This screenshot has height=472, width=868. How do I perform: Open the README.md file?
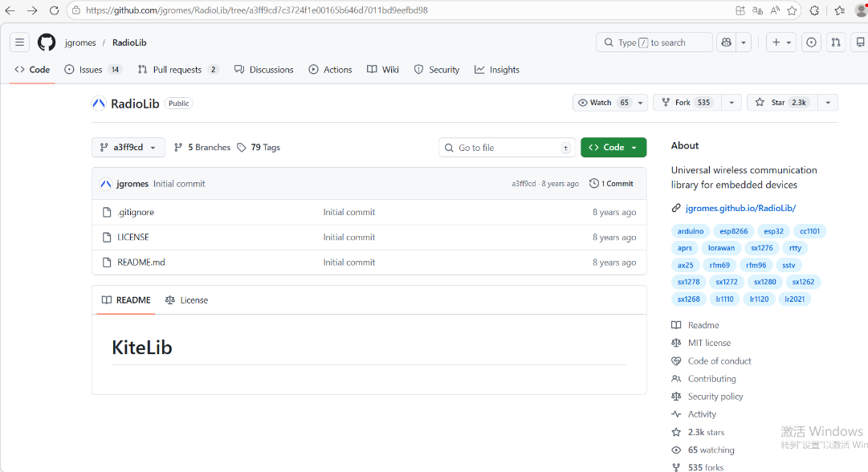pos(141,262)
